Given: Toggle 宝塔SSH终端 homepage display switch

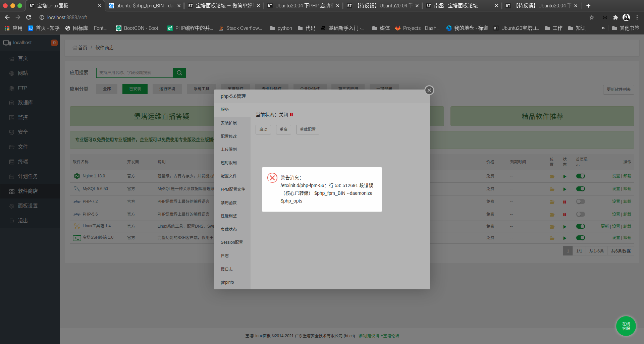Looking at the screenshot, I should pyautogui.click(x=581, y=238).
